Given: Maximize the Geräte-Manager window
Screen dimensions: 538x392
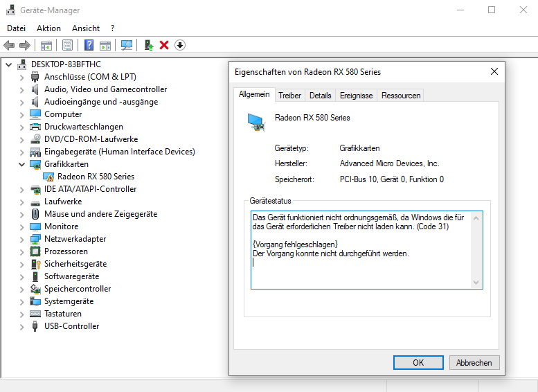Looking at the screenshot, I should 492,10.
